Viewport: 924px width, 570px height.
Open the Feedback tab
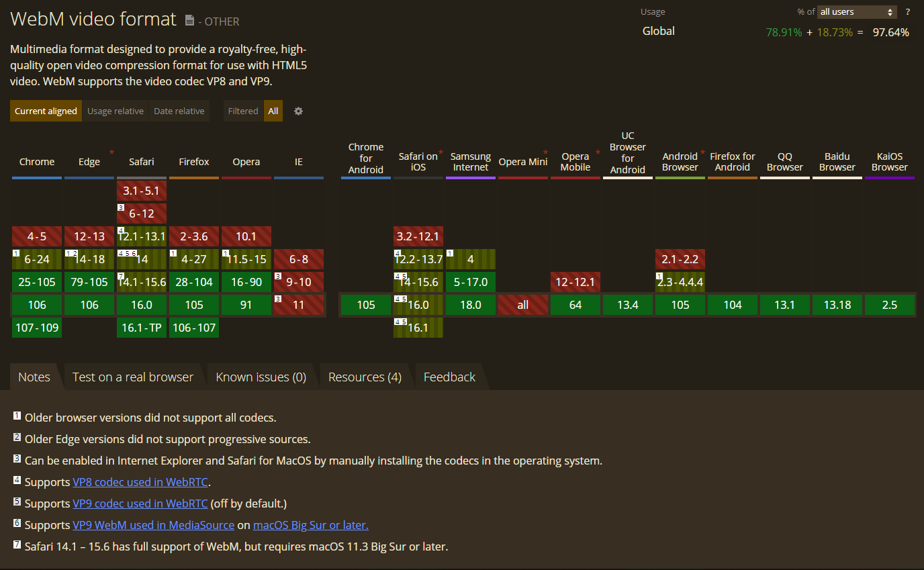(x=449, y=377)
